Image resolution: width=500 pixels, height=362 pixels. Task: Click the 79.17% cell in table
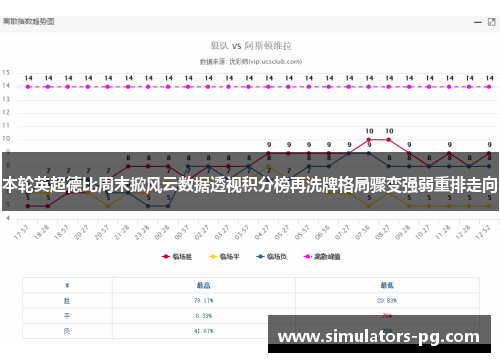204,301
